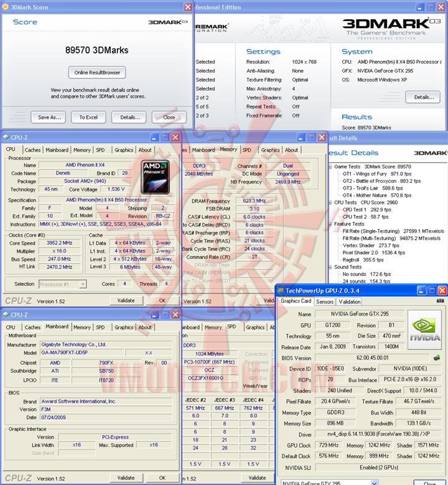Open system Details... button in 3DMark03
448x485 pixels.
pos(422,97)
